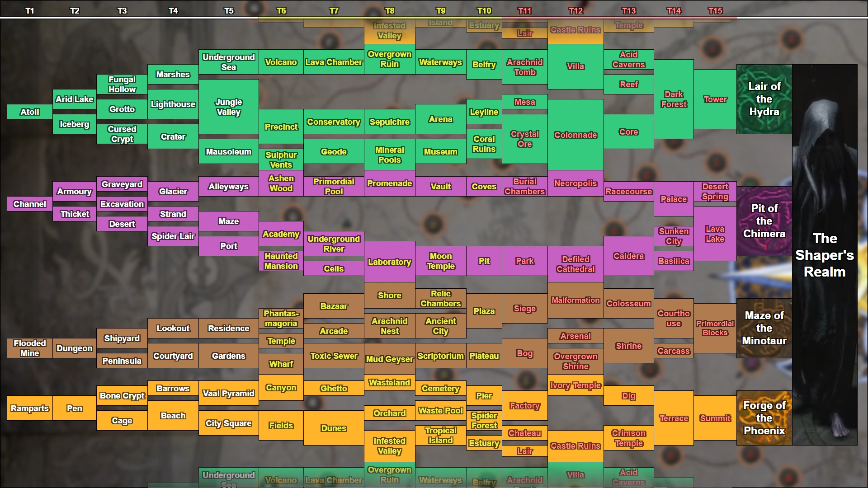This screenshot has height=488, width=868.
Task: Select the T15 tier column header
Action: [715, 11]
